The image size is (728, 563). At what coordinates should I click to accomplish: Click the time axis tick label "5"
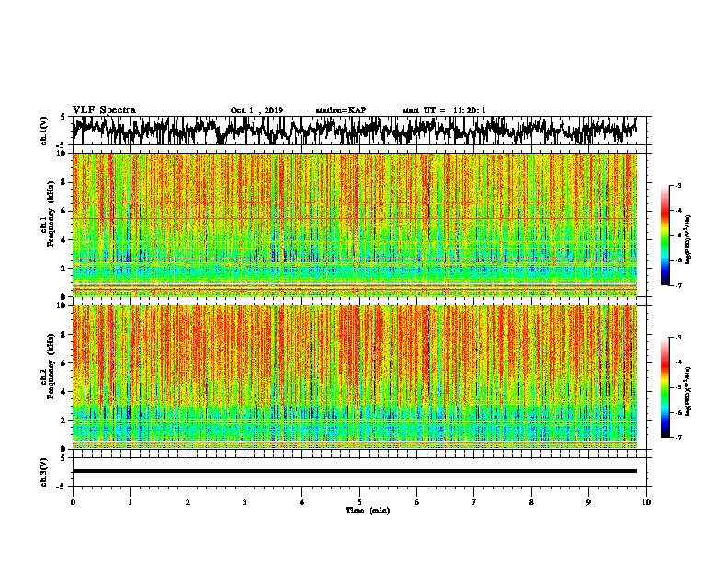pos(359,502)
